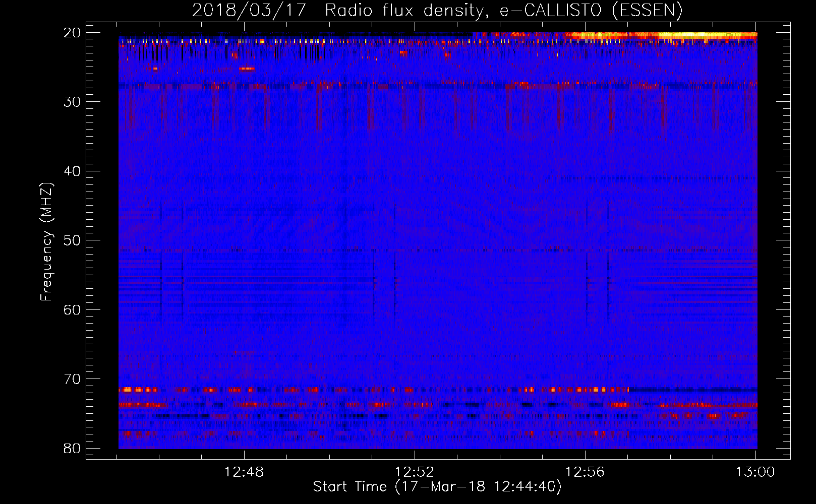The image size is (816, 504).
Task: Click the Frequency (MHZ) axis label
Action: (x=46, y=241)
